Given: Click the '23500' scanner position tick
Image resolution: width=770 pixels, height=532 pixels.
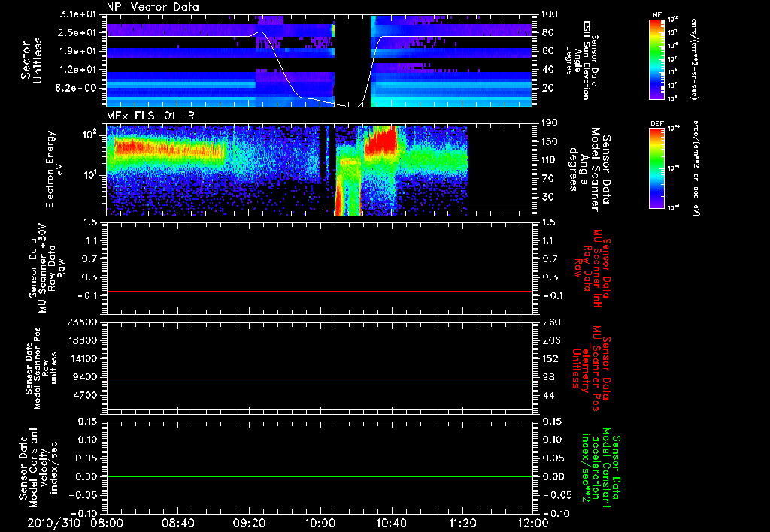Looking at the screenshot, I should click(x=83, y=322).
